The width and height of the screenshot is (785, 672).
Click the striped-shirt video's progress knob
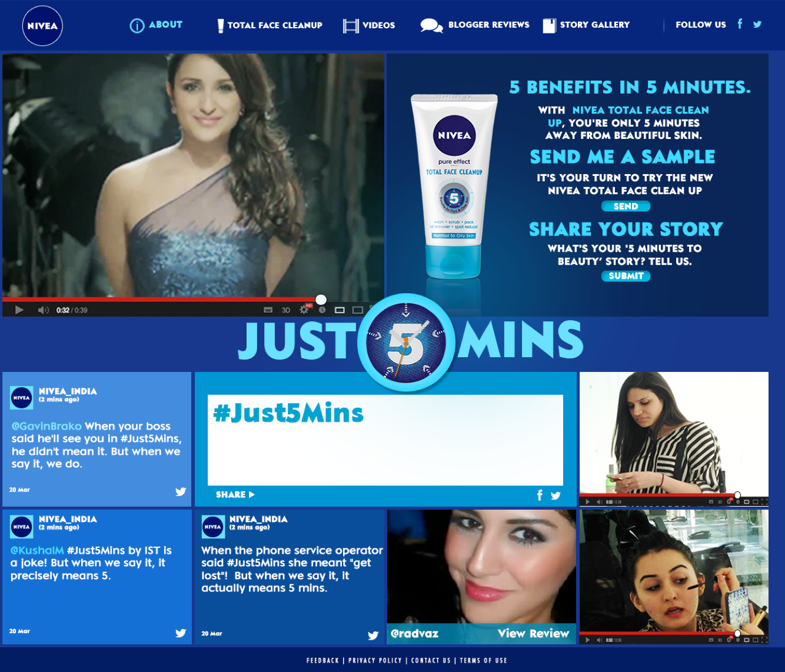click(x=737, y=495)
